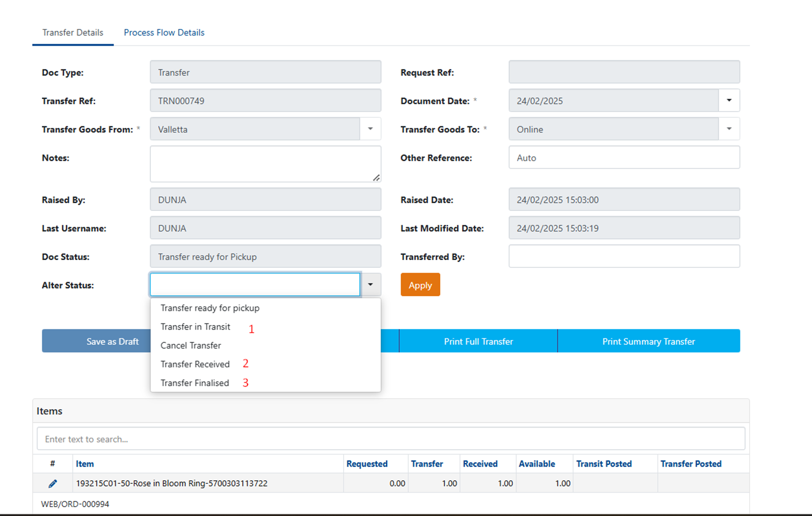The image size is (812, 516).
Task: Print the full transfer document
Action: [478, 341]
